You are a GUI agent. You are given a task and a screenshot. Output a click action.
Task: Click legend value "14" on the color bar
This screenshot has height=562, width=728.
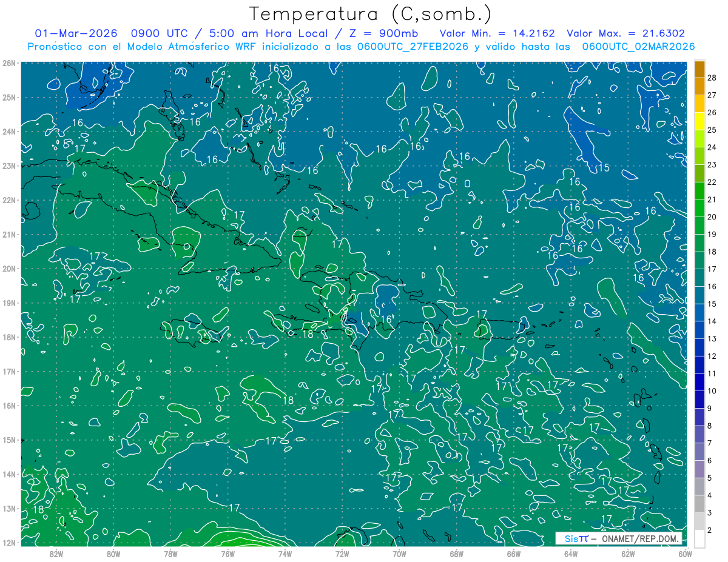click(712, 321)
